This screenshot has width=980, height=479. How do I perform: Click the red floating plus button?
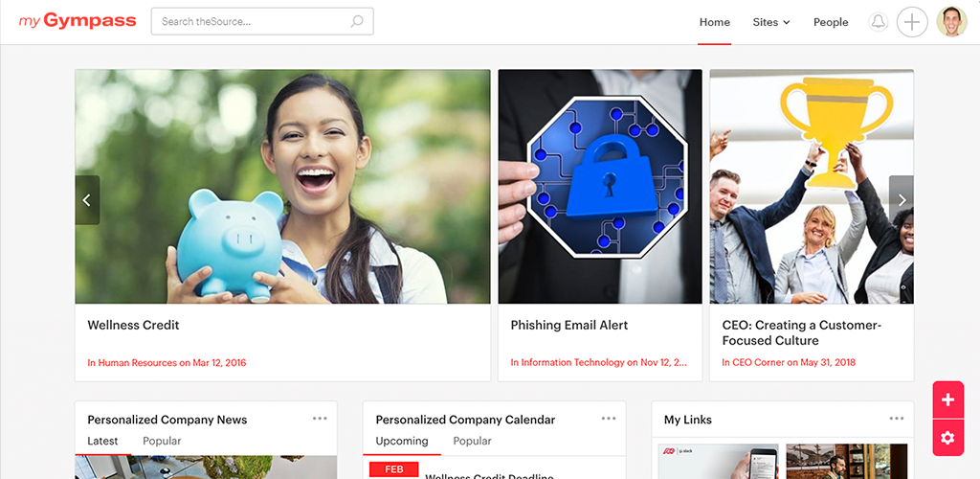(x=948, y=400)
